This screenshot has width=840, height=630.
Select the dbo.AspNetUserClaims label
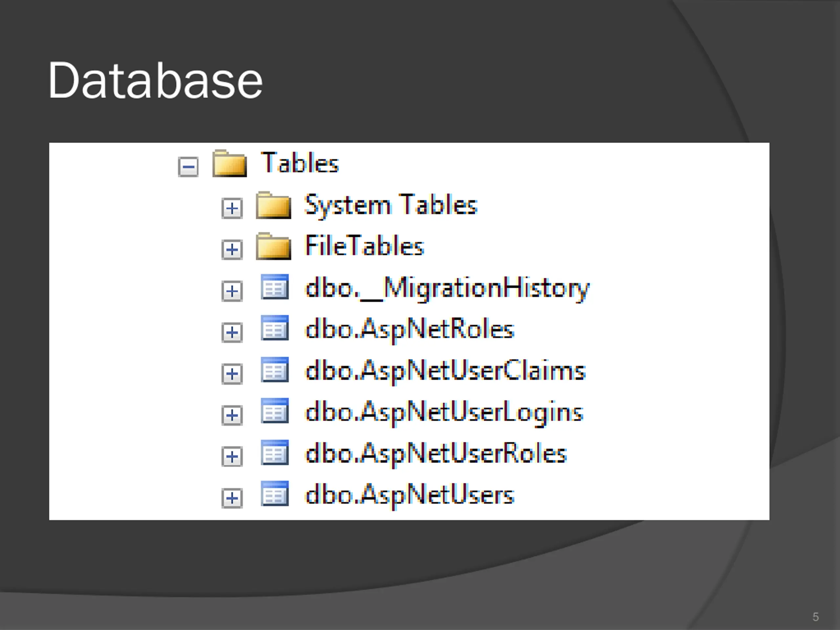[446, 371]
